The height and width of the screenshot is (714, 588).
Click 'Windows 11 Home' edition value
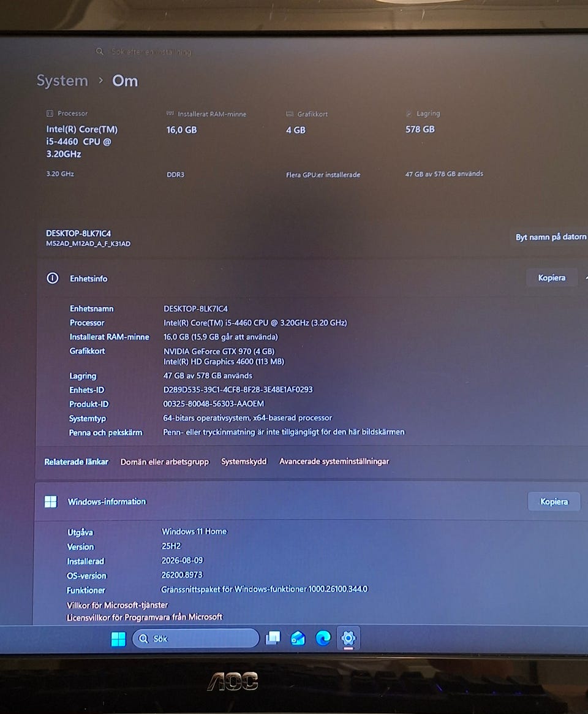(194, 531)
